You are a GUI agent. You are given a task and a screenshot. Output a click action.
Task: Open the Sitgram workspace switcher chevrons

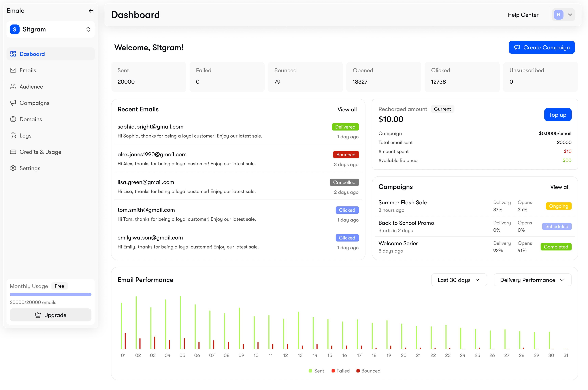pos(88,29)
